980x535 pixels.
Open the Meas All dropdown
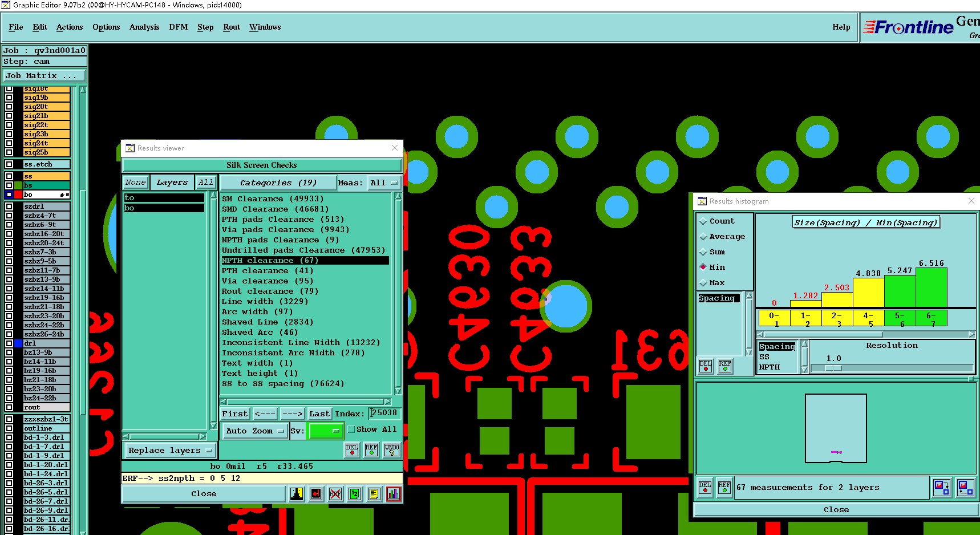click(x=384, y=183)
